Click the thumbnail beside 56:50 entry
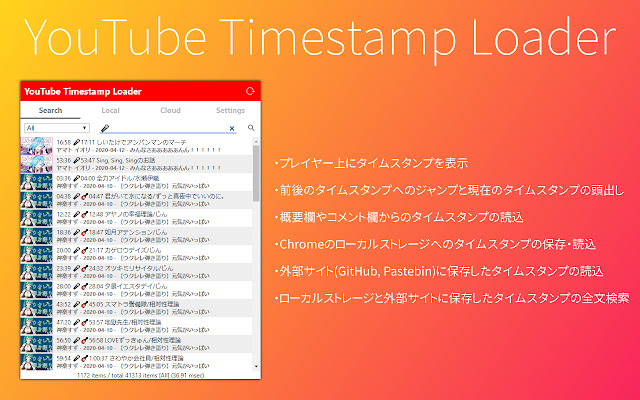640x400 pixels. [37, 344]
